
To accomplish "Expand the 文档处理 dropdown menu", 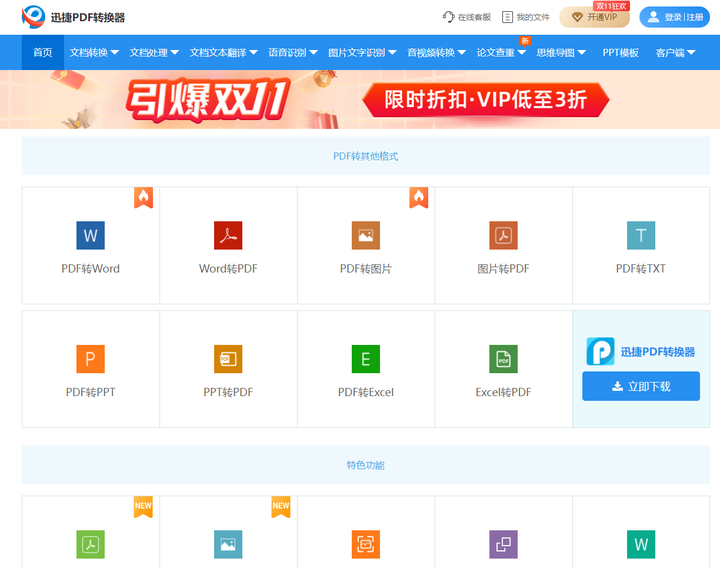I will click(154, 52).
